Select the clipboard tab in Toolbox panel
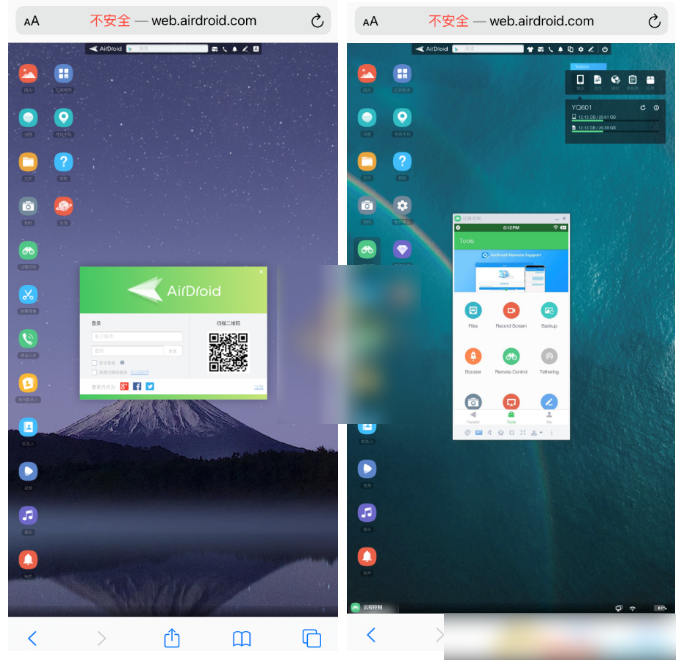Viewport: 676px width, 660px height. 632,81
